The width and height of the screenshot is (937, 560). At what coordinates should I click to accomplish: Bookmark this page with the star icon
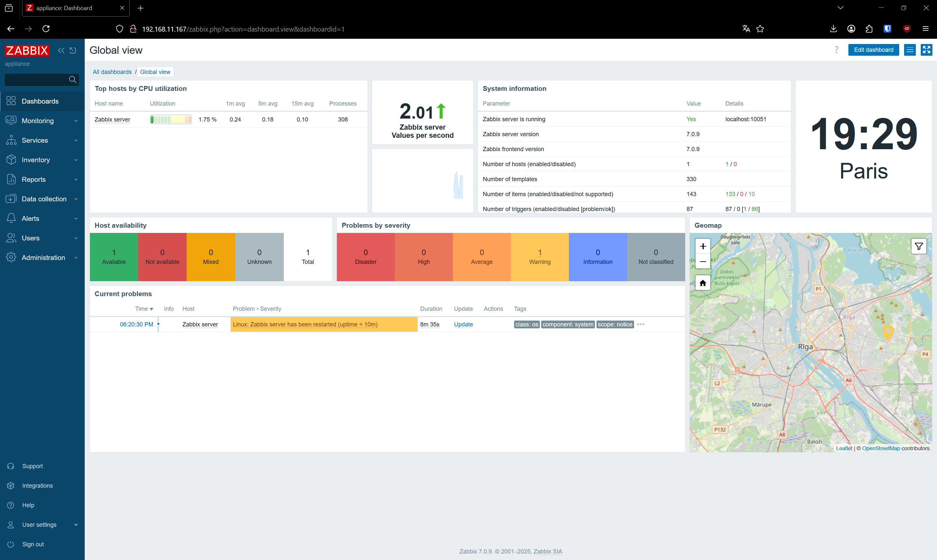tap(760, 29)
